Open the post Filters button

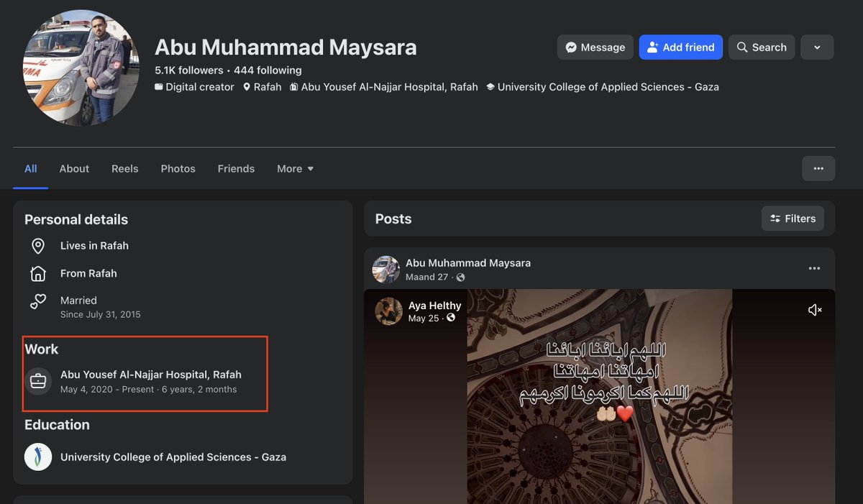(793, 219)
